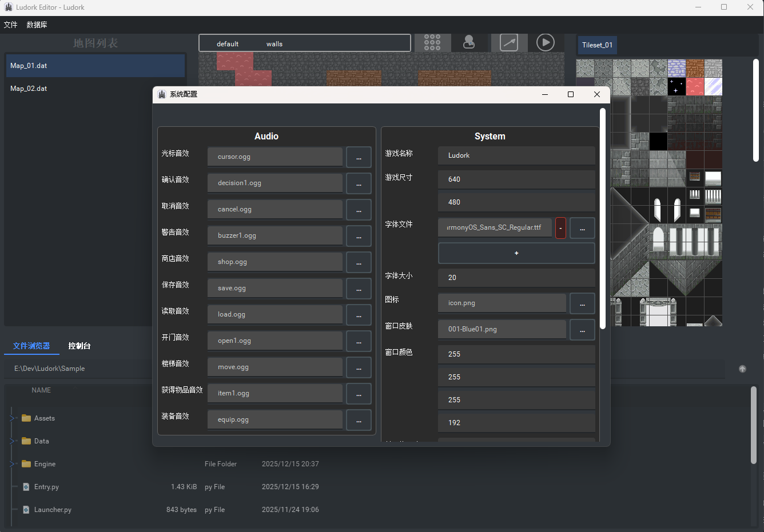This screenshot has width=764, height=532.
Task: Open the 数据库 menu
Action: [x=37, y=25]
